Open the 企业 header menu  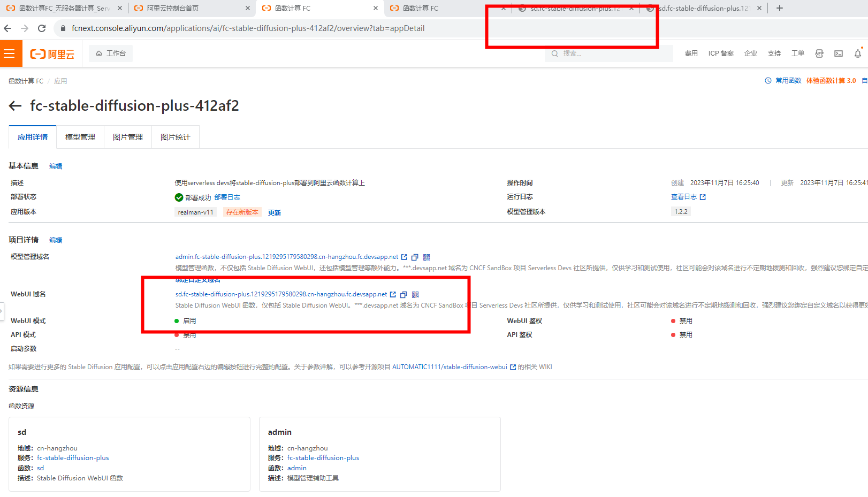click(x=751, y=53)
